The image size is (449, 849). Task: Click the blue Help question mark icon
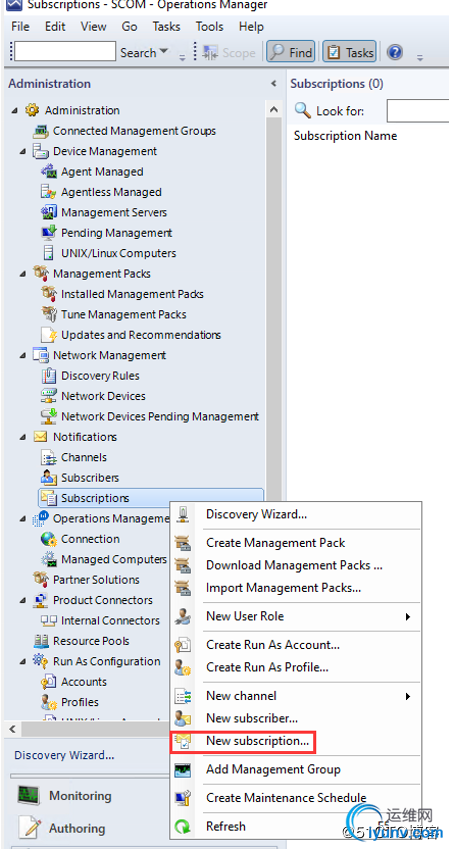[396, 53]
